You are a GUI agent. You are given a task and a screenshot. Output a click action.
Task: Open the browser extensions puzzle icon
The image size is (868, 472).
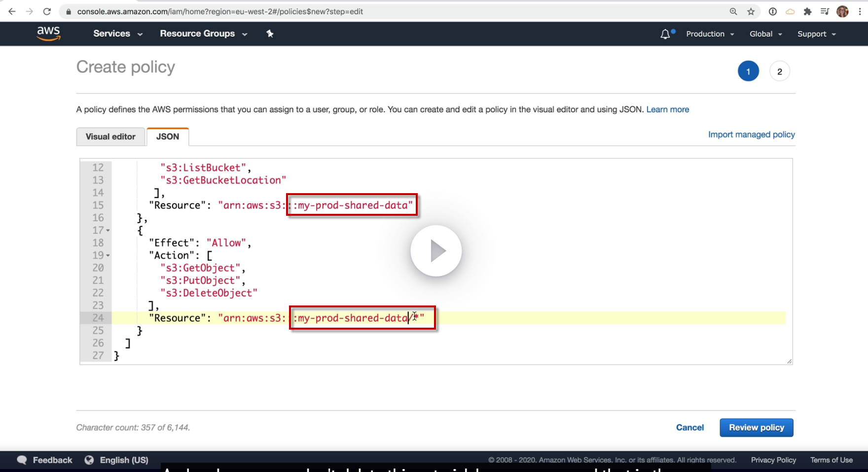[807, 11]
